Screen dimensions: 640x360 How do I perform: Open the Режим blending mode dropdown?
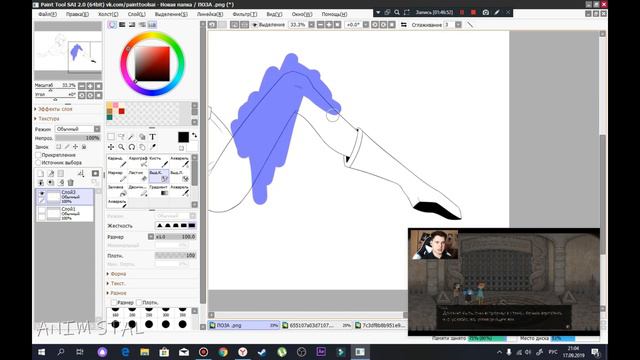coord(78,129)
